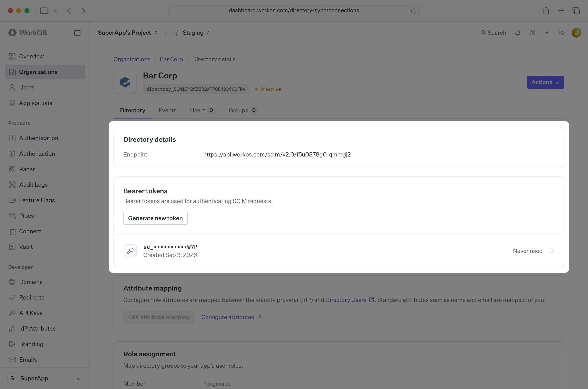588x389 pixels.
Task: Follow the Organizations breadcrumb link
Action: pyautogui.click(x=132, y=59)
